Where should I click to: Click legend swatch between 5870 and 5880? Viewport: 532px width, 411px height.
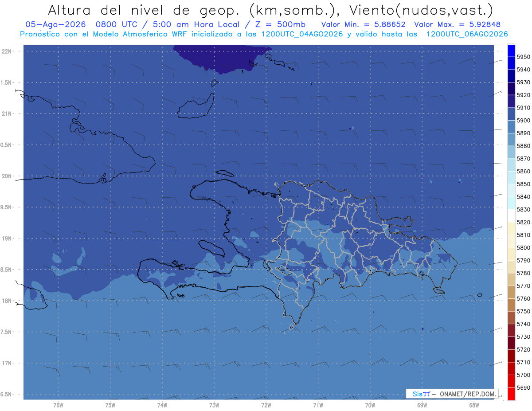[511, 152]
